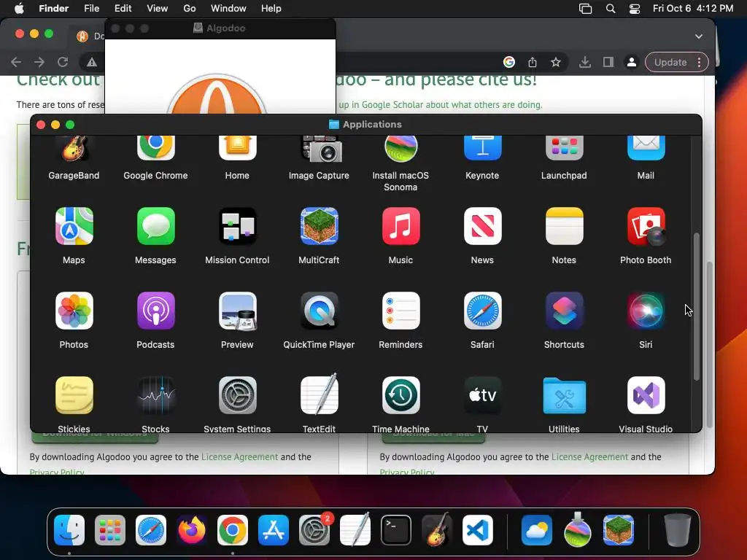Open Mission Control app icon
This screenshot has width=747, height=560.
[x=237, y=226]
